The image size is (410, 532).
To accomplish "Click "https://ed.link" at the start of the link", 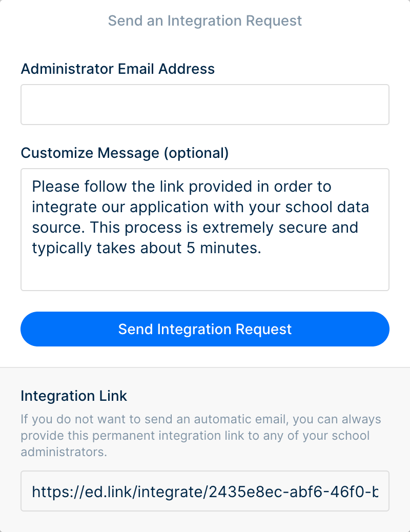I will [84, 492].
